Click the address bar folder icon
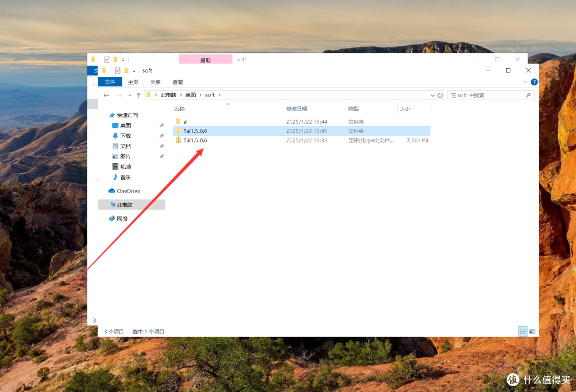The height and width of the screenshot is (392, 576). pos(148,95)
